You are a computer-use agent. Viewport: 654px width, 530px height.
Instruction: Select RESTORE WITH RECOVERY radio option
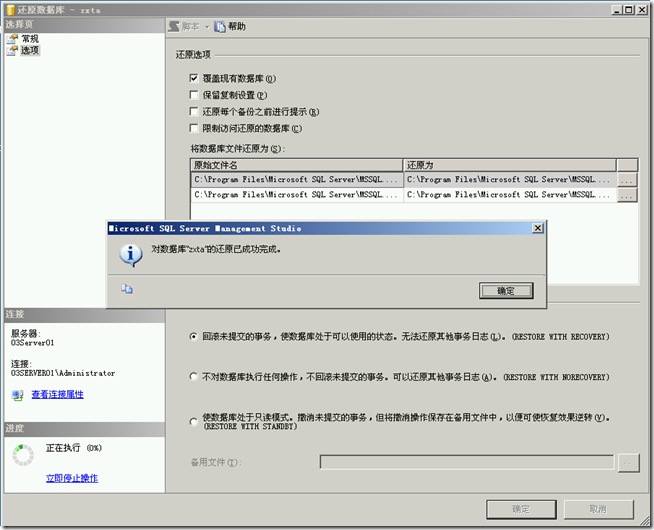point(193,336)
